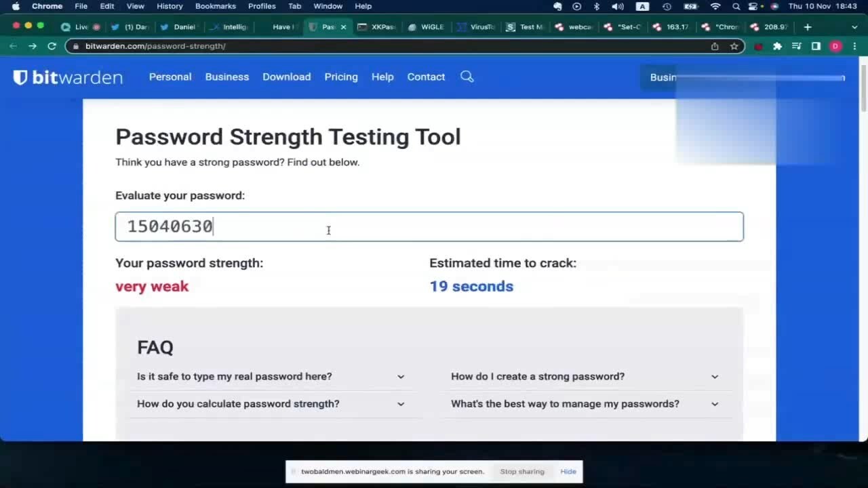Viewport: 868px width, 488px height.
Task: Switch to the XKPass browser tab
Action: [x=377, y=27]
